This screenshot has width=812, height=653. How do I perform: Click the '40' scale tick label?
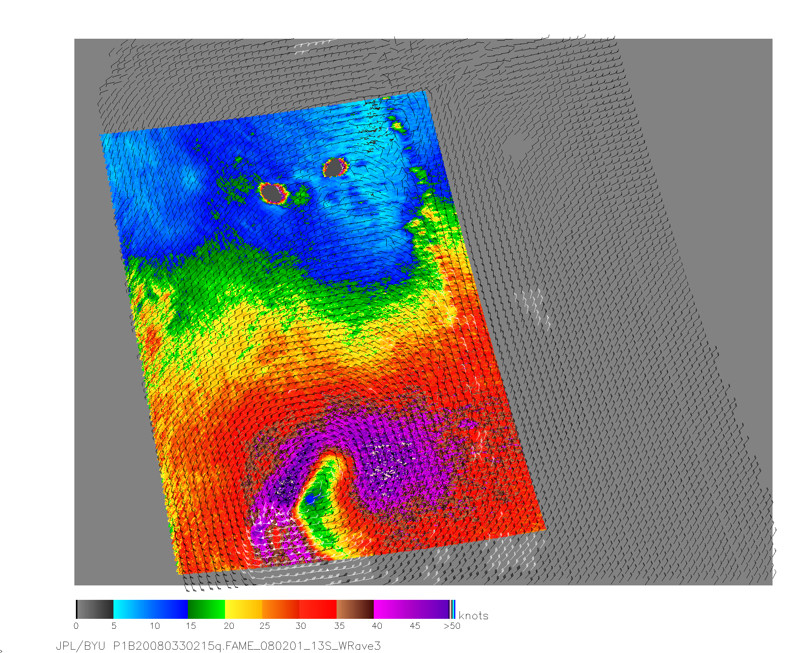point(377,626)
